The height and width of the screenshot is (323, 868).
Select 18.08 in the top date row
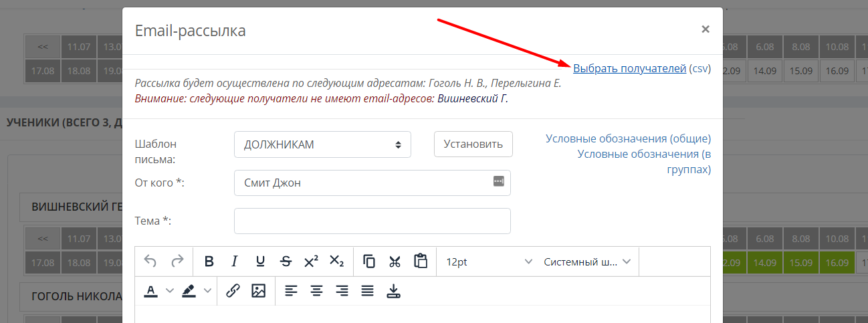pyautogui.click(x=79, y=71)
